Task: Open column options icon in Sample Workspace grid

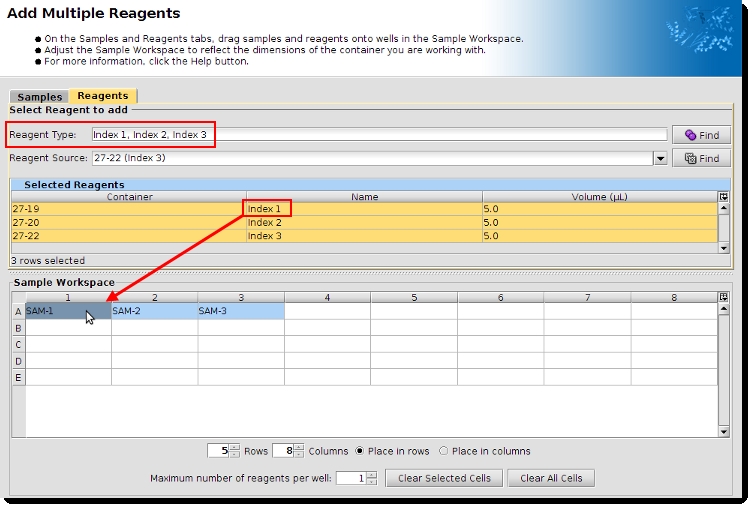Action: (x=724, y=297)
